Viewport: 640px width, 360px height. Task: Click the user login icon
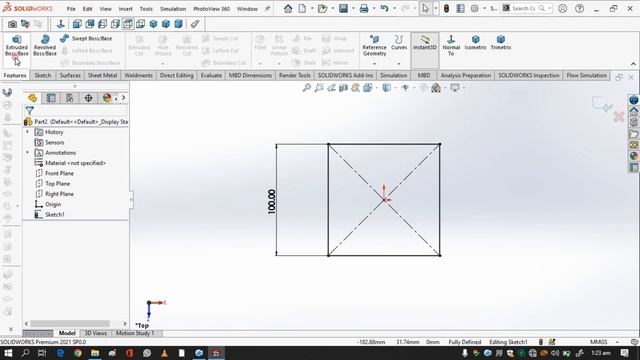(x=562, y=9)
